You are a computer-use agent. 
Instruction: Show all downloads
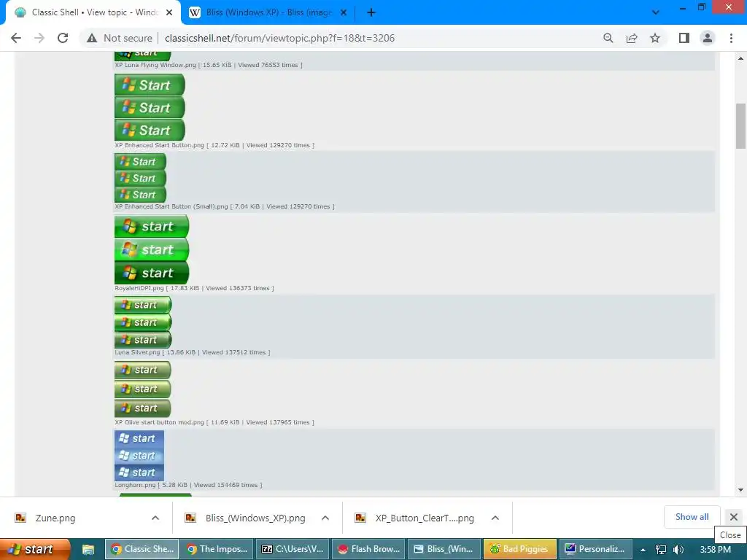click(x=692, y=517)
